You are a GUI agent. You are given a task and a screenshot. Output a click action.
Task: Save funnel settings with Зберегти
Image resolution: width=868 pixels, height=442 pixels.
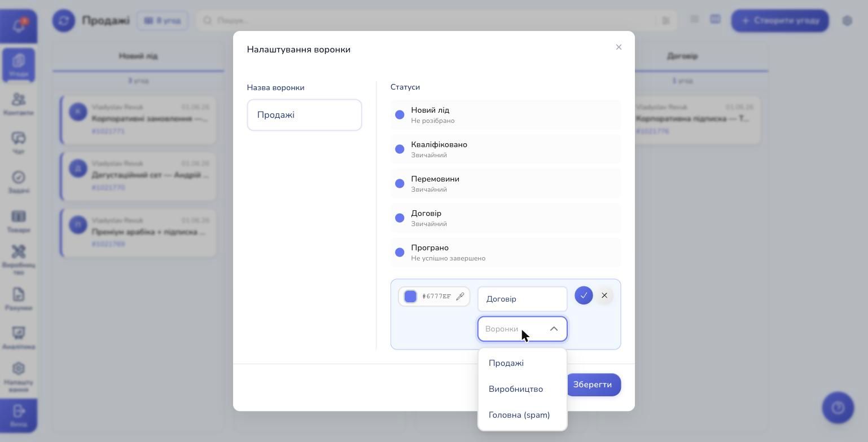pos(593,384)
